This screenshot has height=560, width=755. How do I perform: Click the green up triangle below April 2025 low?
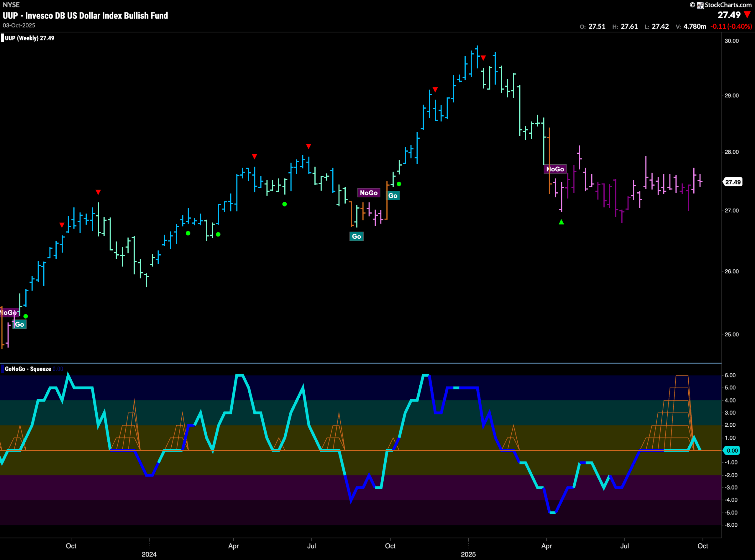coord(561,222)
